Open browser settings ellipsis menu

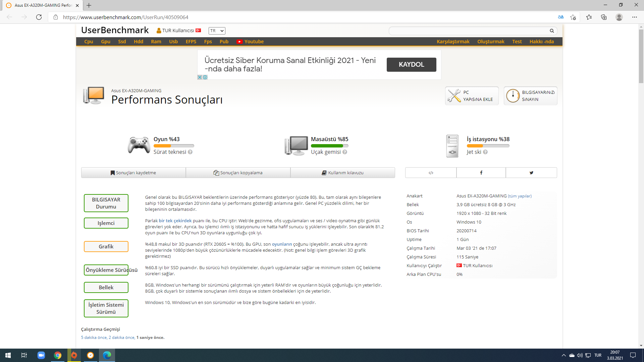pos(634,17)
